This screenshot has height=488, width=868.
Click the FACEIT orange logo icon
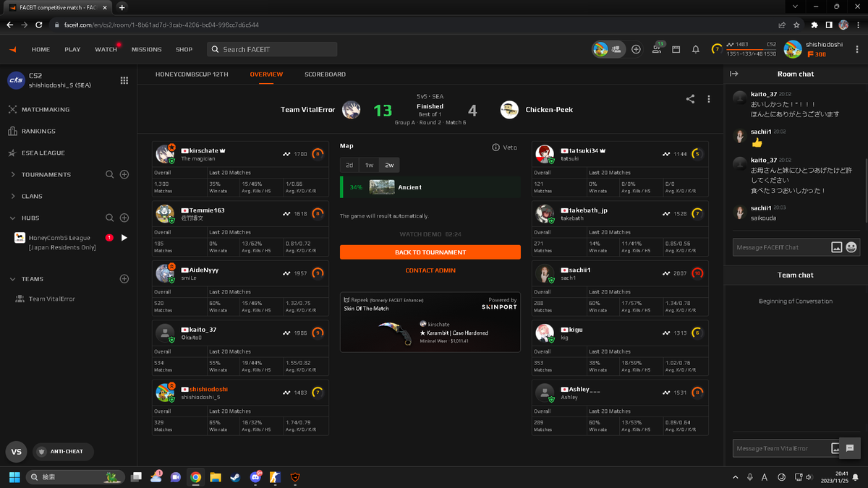pos(12,49)
